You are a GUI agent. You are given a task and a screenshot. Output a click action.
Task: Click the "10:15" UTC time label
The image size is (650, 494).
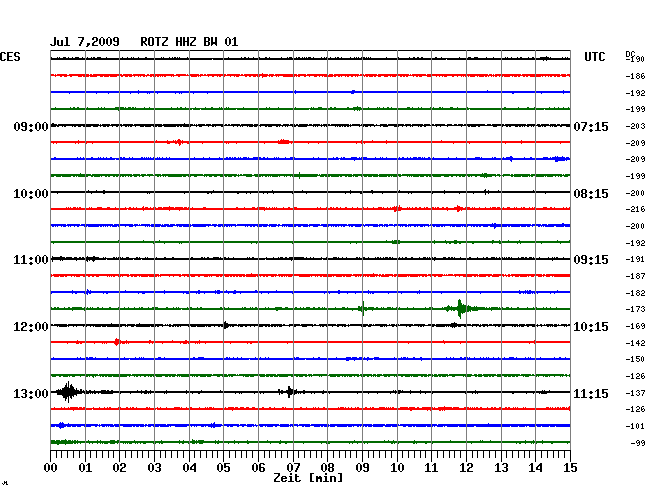click(591, 327)
